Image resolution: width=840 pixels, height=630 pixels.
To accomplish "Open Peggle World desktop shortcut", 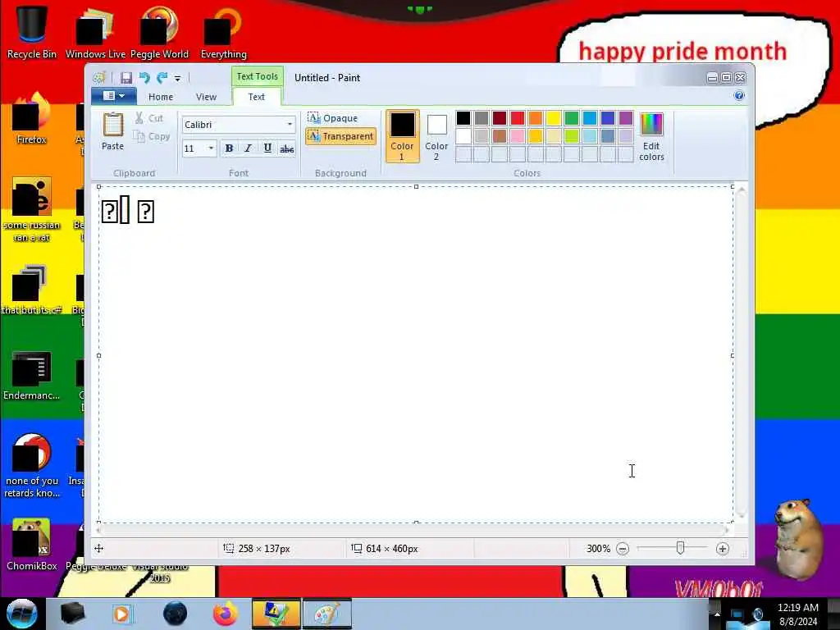I will click(159, 32).
